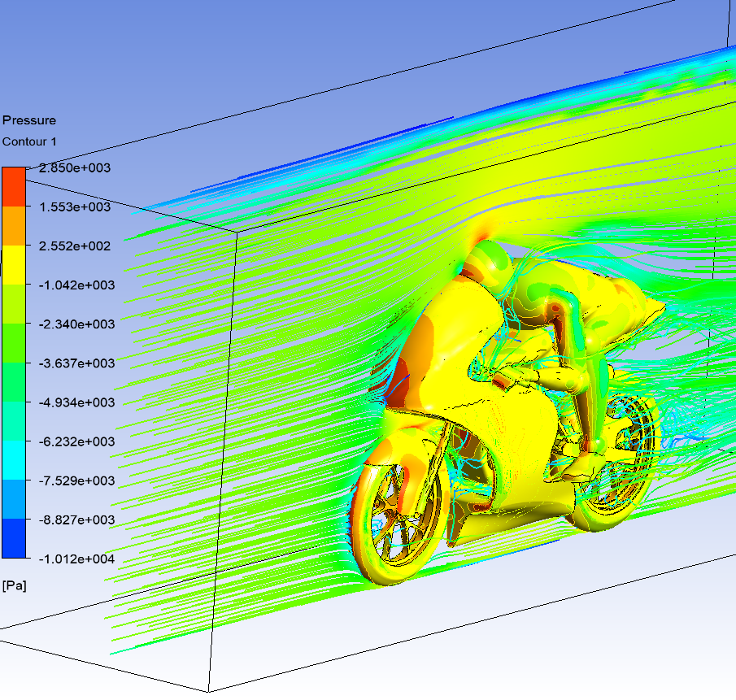736x700 pixels.
Task: Click the cyan legend color band
Action: coord(14,460)
